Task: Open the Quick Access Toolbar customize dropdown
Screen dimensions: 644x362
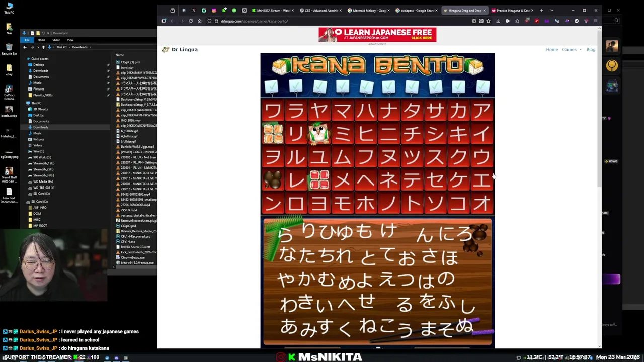Action: coord(49,33)
